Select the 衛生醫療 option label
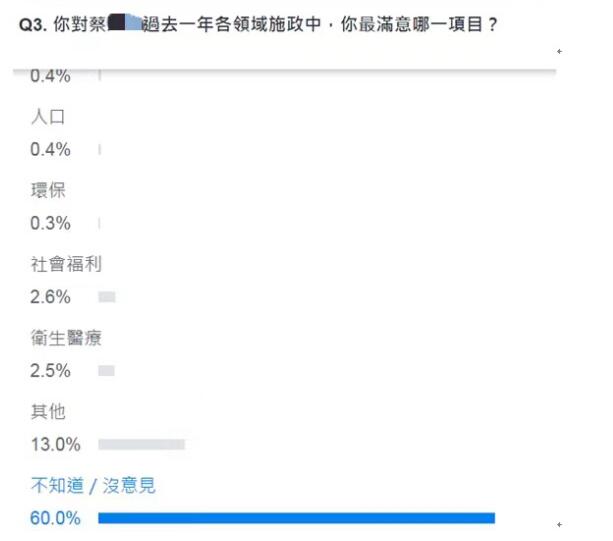 pos(66,339)
